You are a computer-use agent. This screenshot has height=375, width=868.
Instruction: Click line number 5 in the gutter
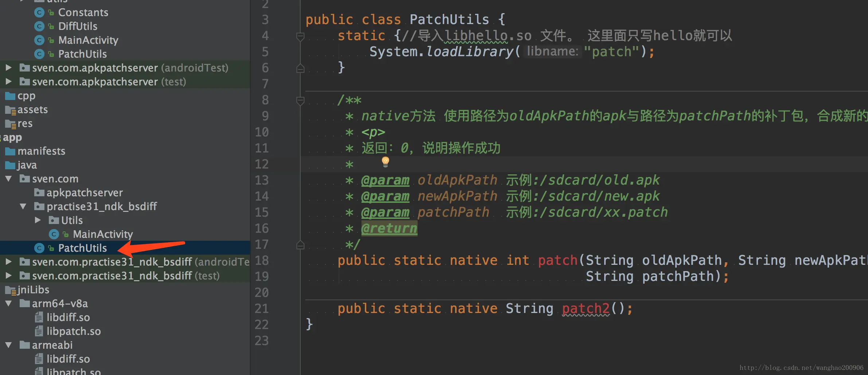[265, 52]
